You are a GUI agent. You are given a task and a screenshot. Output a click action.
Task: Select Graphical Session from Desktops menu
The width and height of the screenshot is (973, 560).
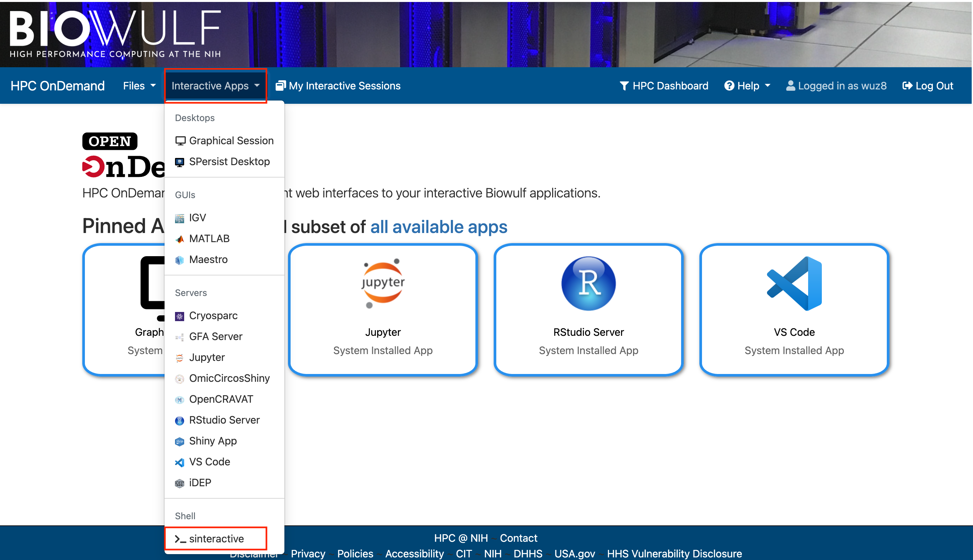tap(224, 141)
